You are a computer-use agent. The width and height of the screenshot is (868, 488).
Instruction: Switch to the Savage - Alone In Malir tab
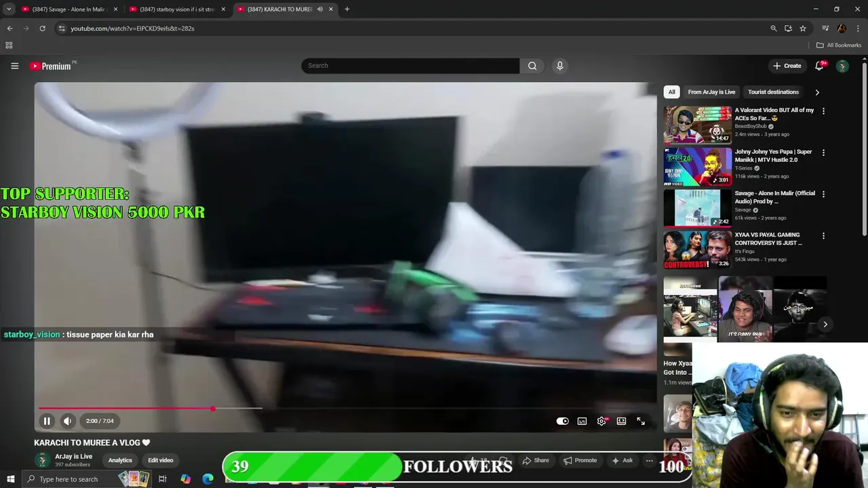[x=68, y=9]
